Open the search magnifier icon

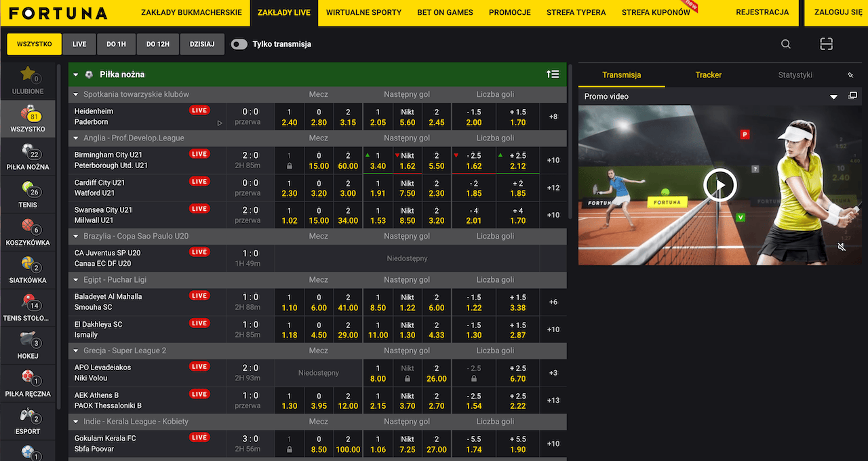pyautogui.click(x=785, y=44)
